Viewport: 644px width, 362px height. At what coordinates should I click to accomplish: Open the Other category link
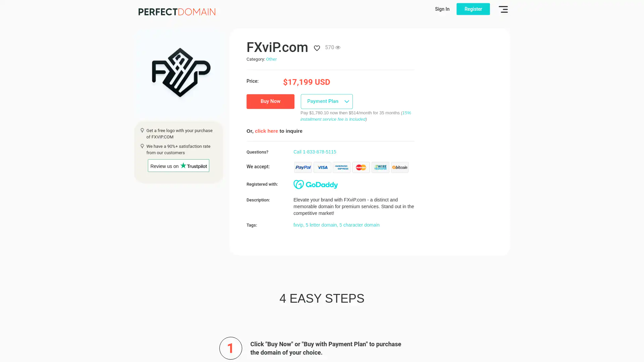tap(271, 59)
